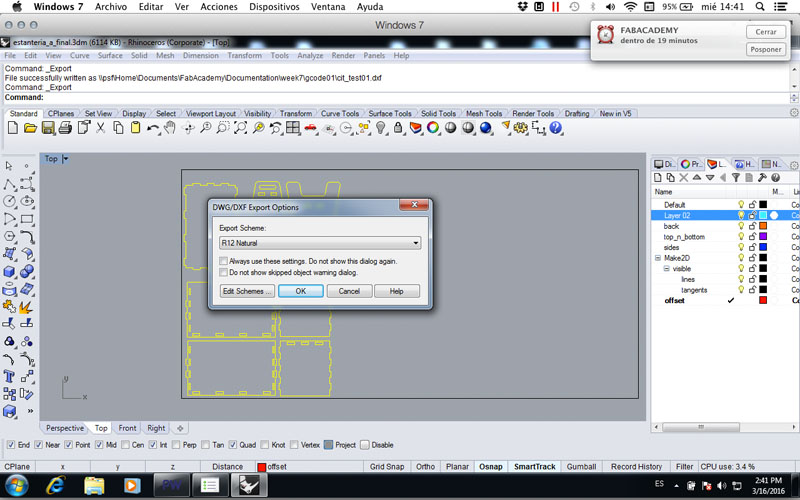The width and height of the screenshot is (800, 500).
Task: Click the layer filter funnel icon
Action: click(x=735, y=178)
